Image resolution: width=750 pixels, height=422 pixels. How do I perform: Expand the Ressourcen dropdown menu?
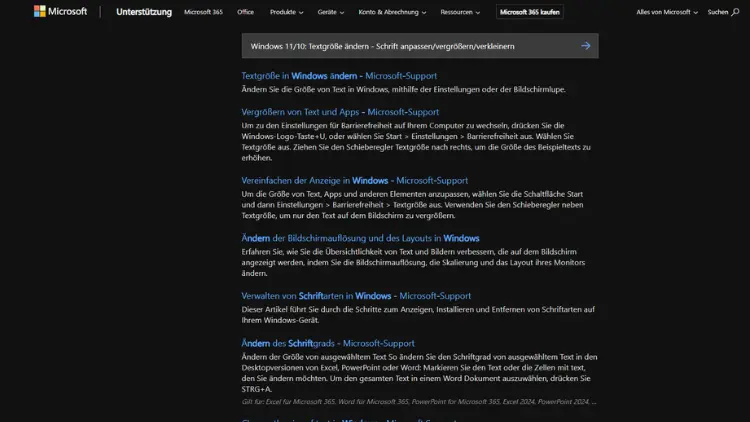[460, 12]
